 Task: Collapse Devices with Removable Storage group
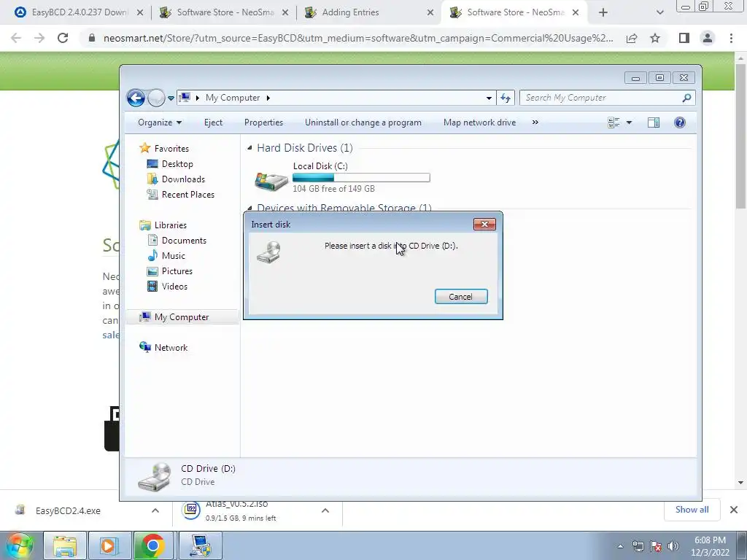249,208
